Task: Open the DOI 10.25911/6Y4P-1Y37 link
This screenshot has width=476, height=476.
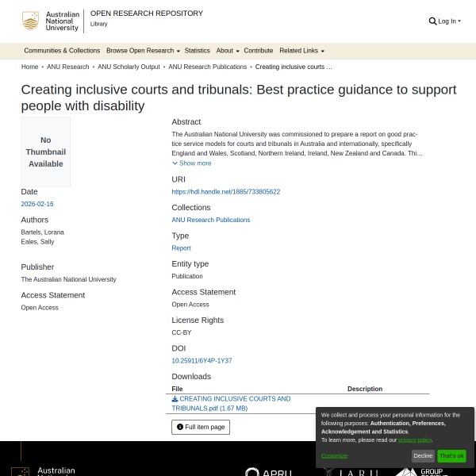Action: tap(202, 361)
